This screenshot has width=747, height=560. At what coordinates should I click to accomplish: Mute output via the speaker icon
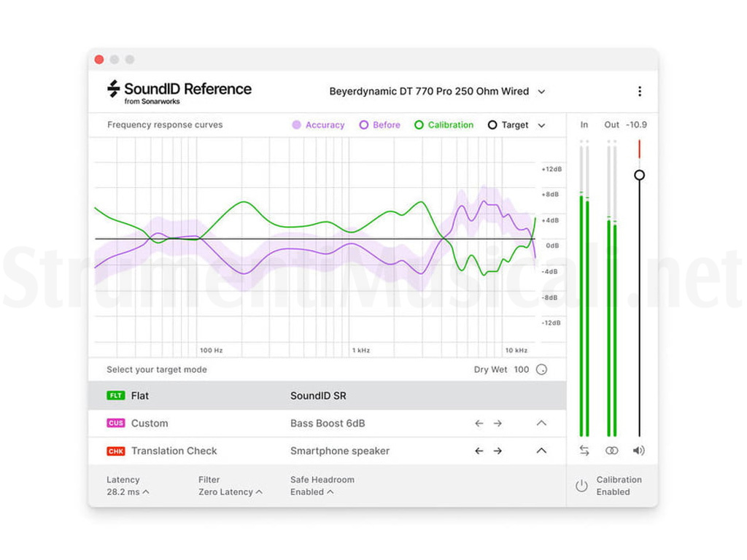click(x=639, y=451)
